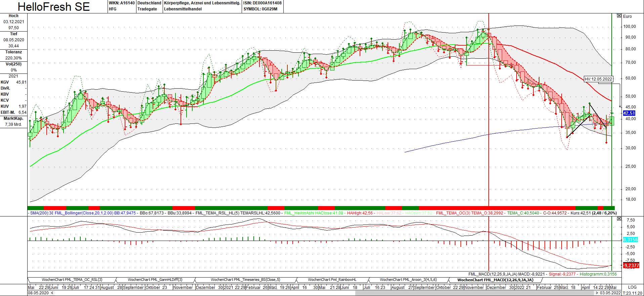Click the high date 03.12.2021

coord(14,22)
